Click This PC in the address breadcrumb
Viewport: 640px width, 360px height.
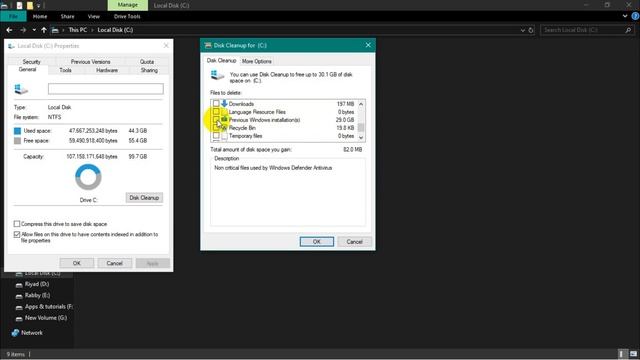pyautogui.click(x=78, y=30)
